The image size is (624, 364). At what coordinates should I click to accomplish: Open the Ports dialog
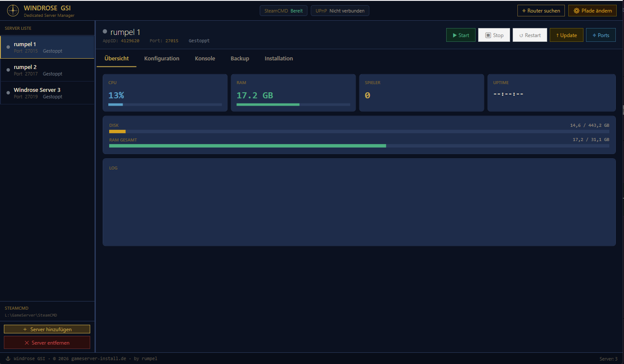tap(601, 35)
